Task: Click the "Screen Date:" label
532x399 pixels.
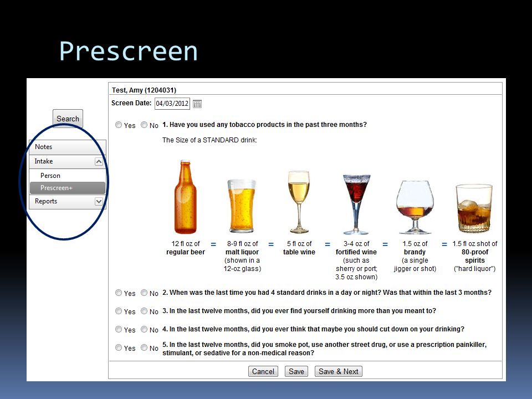Action: (x=131, y=103)
